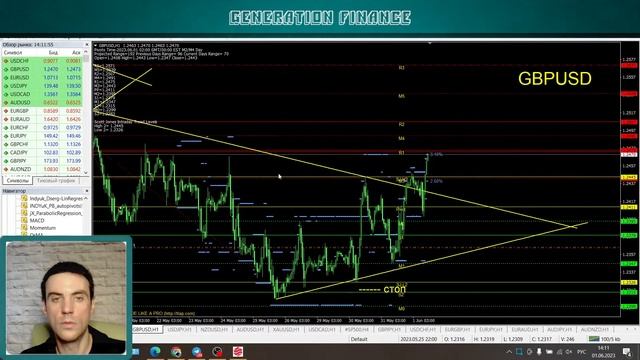
Task: Open Telegram from taskbar
Action: tap(197, 351)
